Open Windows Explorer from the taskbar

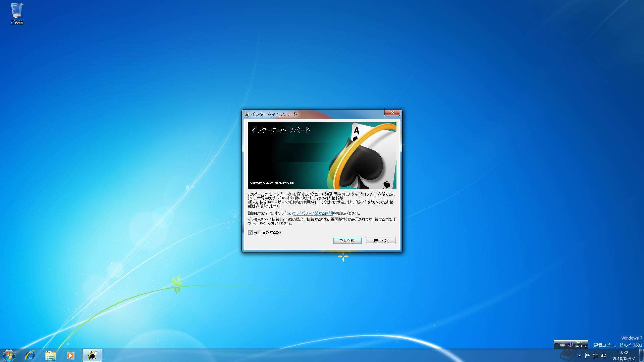pyautogui.click(x=50, y=355)
